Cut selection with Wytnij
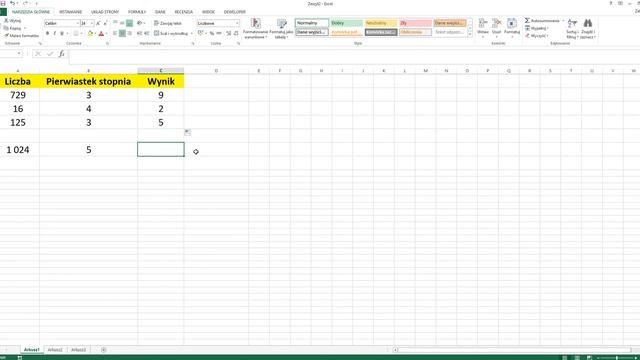 (x=13, y=20)
